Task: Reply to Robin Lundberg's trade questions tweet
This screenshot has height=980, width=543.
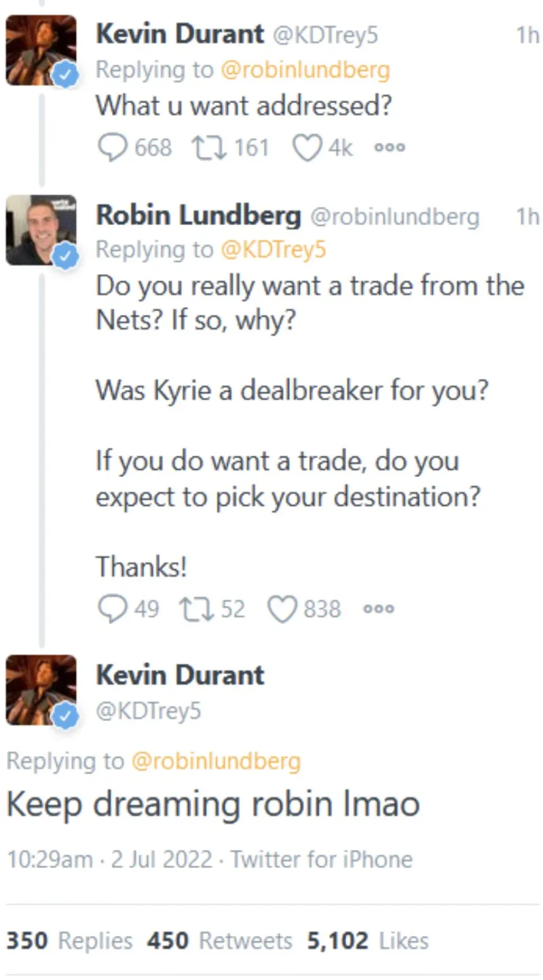Action: click(111, 608)
